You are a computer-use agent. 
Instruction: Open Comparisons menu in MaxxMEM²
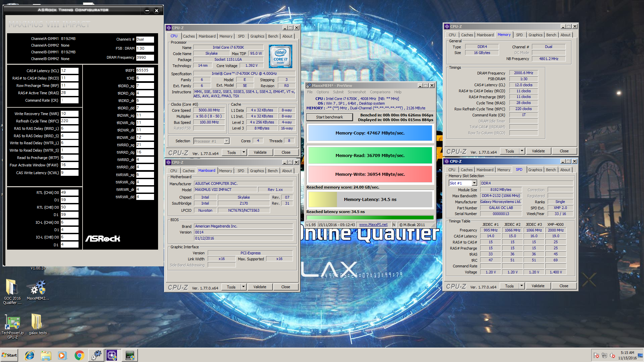380,92
